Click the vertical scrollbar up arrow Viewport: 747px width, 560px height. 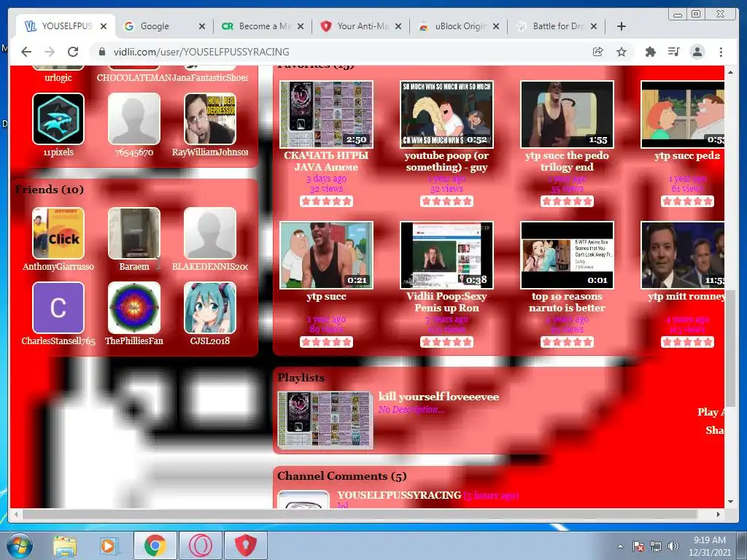[x=731, y=72]
